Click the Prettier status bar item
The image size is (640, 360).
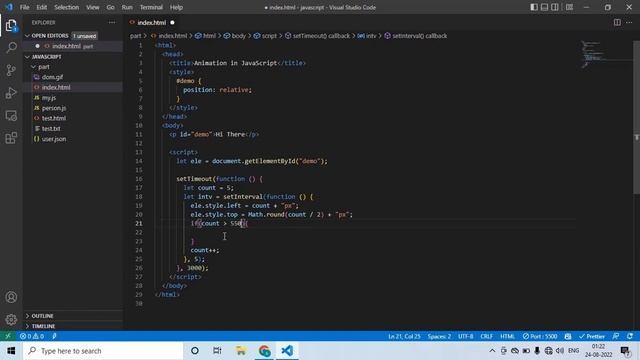click(592, 336)
